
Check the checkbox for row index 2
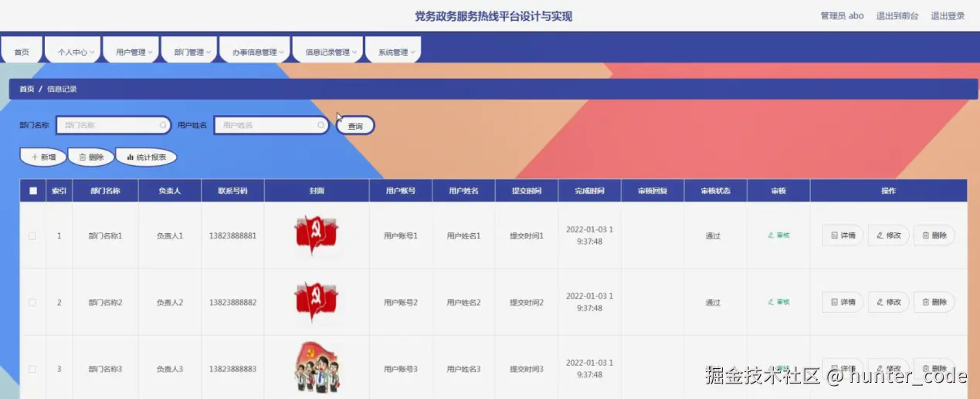(32, 303)
